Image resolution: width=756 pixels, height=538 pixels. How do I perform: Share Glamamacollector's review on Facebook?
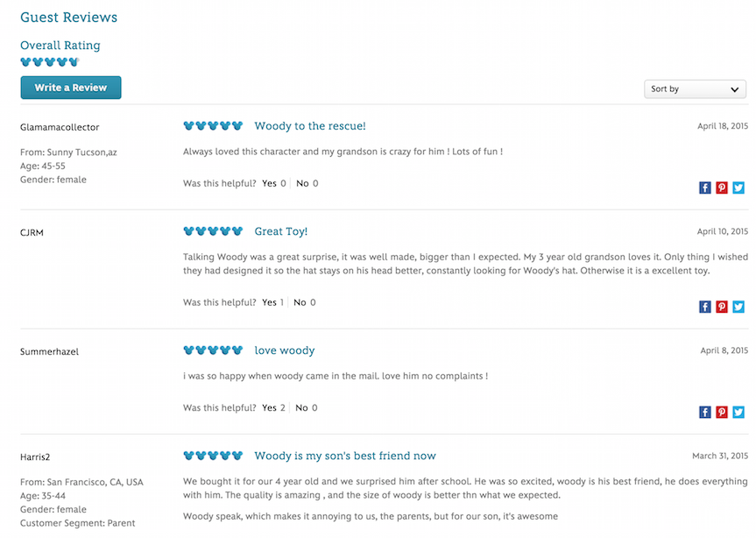pyautogui.click(x=704, y=188)
